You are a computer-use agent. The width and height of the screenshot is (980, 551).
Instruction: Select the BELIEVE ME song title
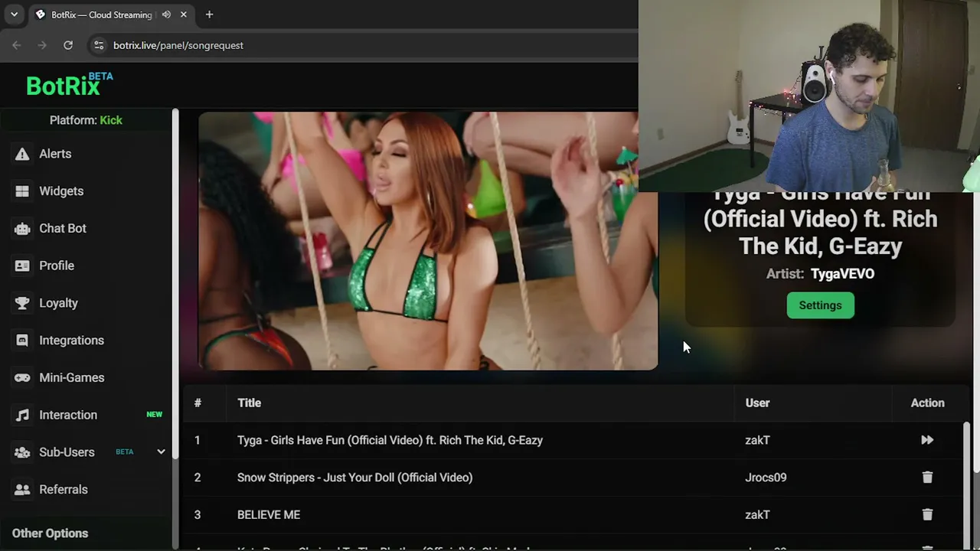(x=269, y=515)
